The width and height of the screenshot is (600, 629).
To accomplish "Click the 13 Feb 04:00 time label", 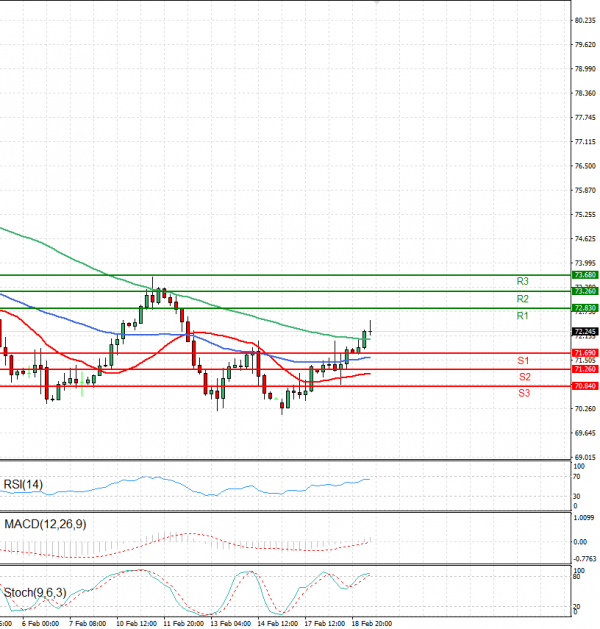I will click(231, 623).
